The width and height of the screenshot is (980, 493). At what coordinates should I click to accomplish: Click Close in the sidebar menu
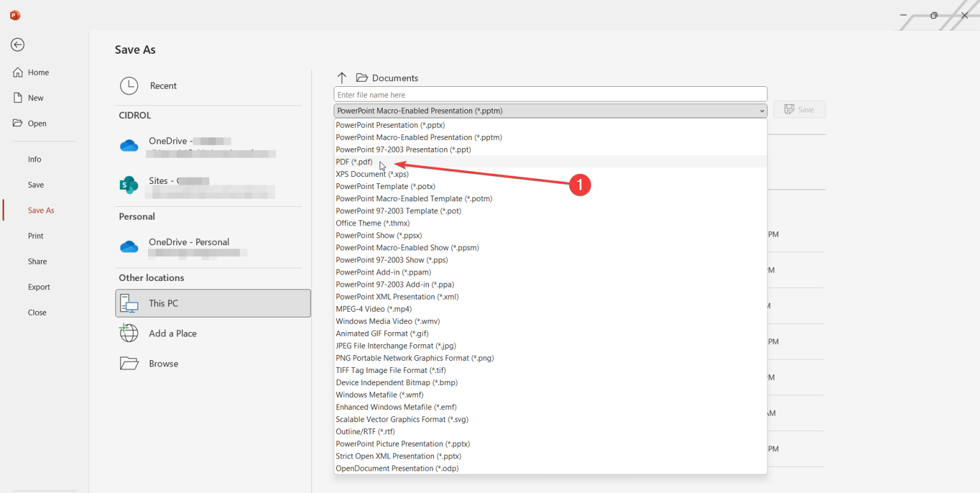pos(37,312)
